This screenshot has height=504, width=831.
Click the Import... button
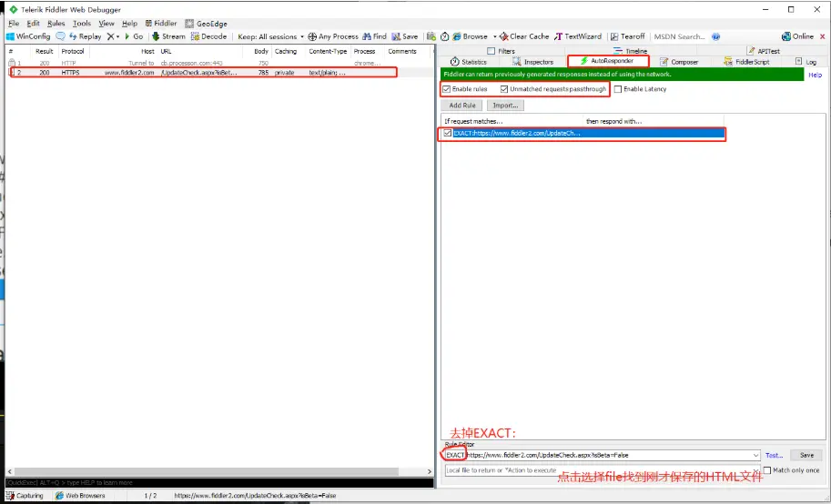point(505,106)
